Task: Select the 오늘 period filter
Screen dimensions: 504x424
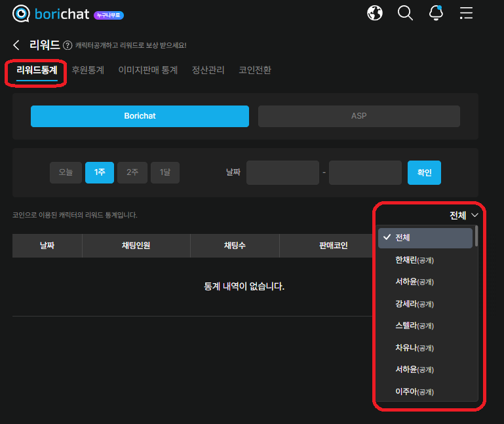Action: point(66,172)
